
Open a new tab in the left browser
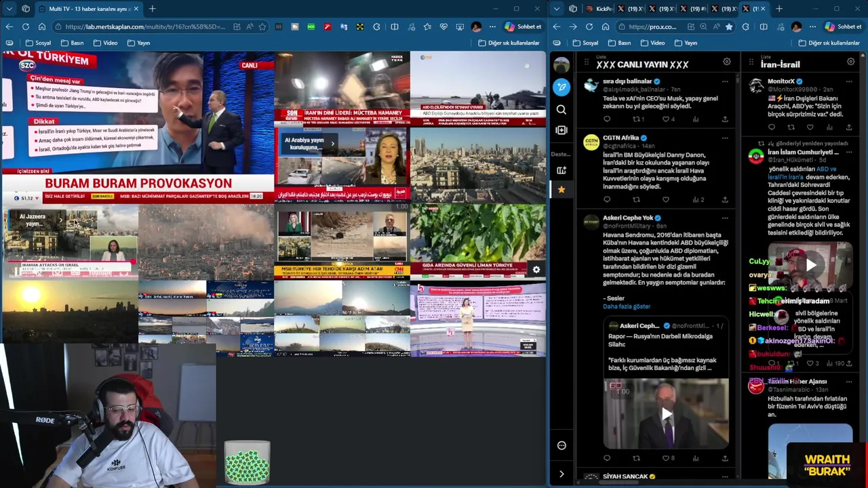(153, 9)
